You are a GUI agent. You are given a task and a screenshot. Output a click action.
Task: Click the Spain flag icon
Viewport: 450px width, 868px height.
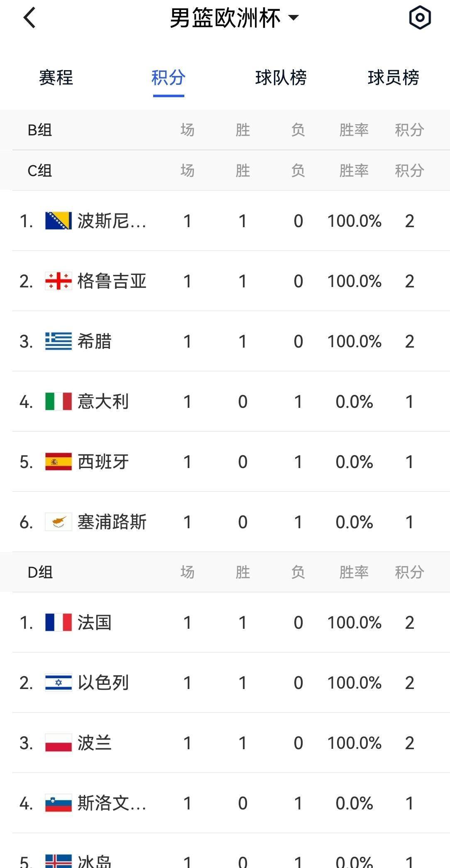tap(59, 462)
